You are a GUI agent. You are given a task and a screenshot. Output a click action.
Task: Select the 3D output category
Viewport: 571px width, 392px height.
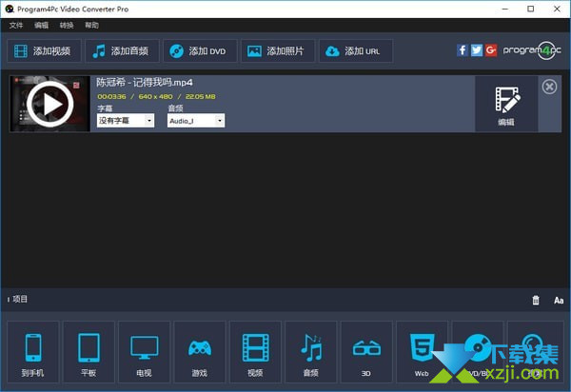point(366,352)
